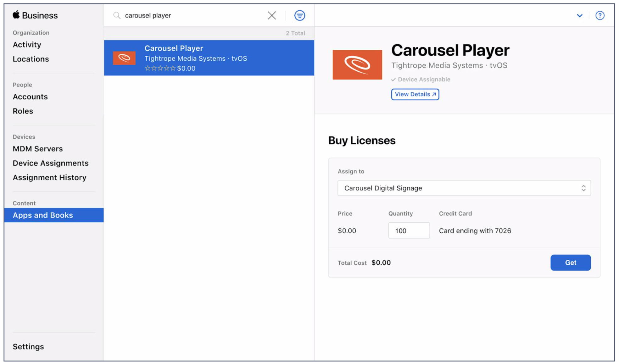Click the search magnifier icon
619x364 pixels.
[117, 15]
